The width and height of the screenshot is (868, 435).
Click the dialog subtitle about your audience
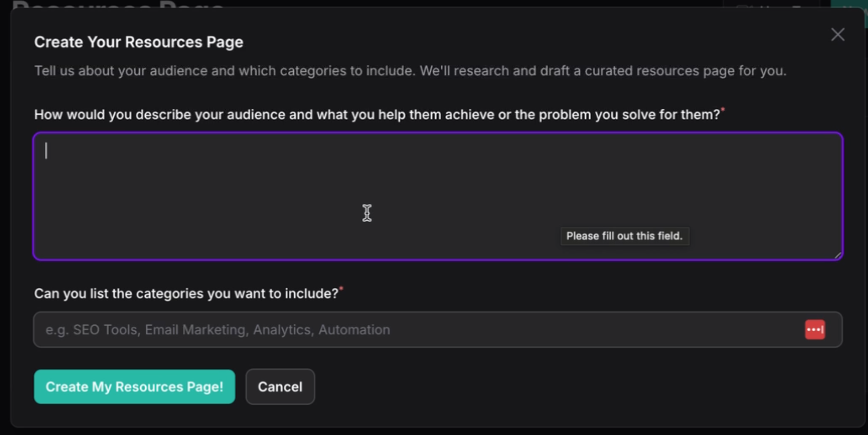point(411,70)
